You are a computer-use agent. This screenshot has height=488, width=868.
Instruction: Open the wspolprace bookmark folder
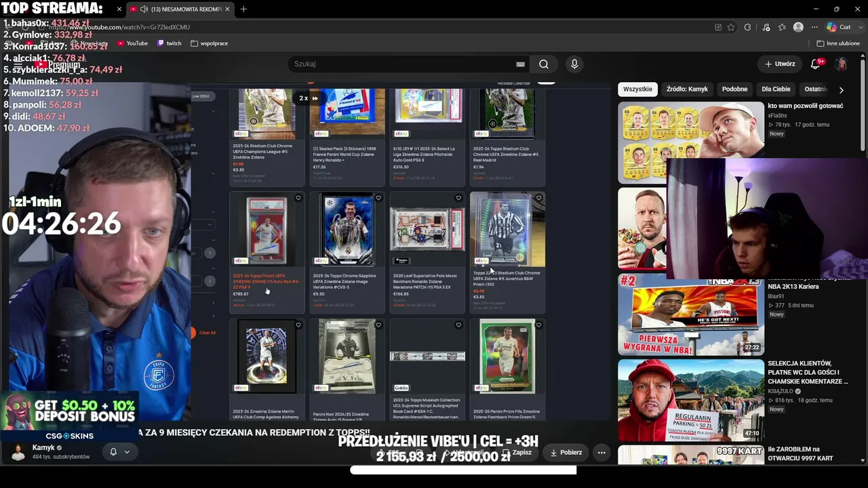[x=210, y=43]
